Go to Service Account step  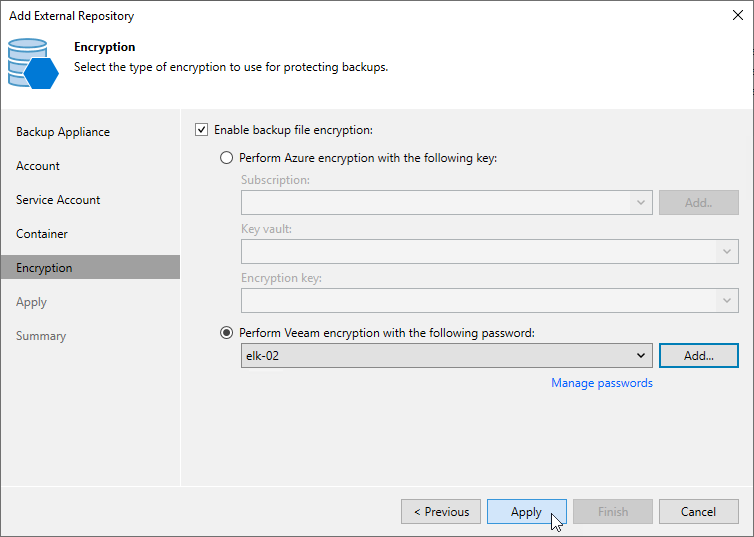click(58, 200)
